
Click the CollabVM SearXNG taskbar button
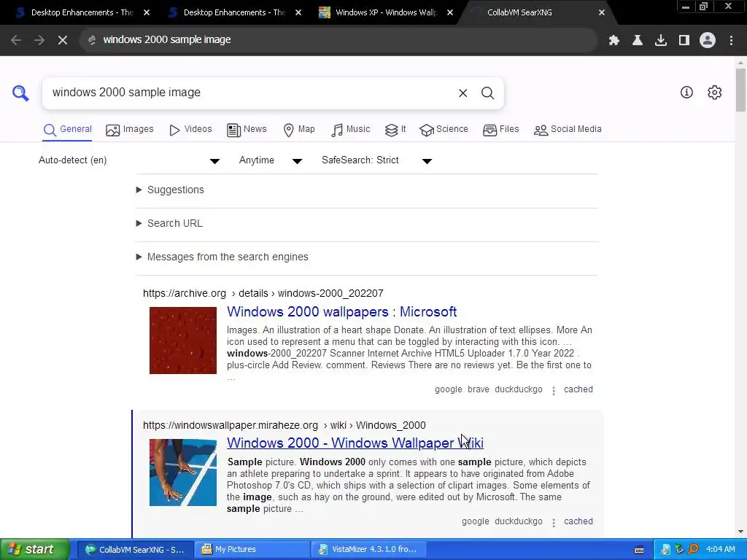(135, 550)
